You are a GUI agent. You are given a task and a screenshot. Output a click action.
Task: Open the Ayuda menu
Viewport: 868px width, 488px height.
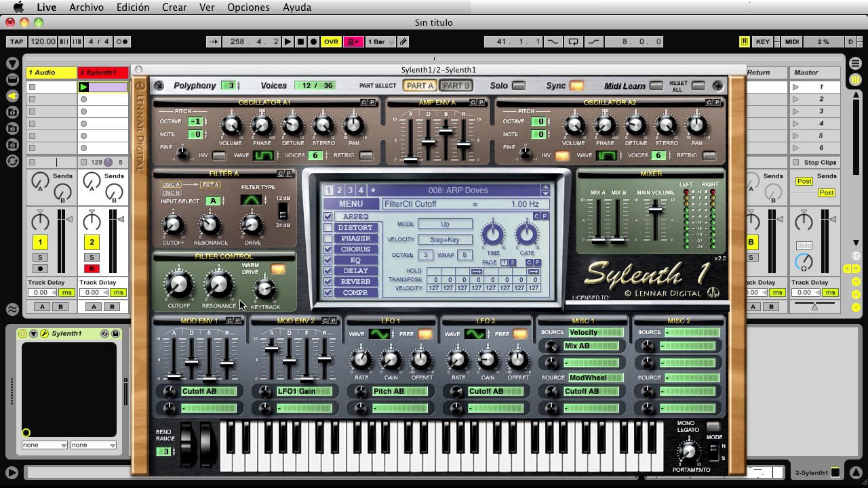click(x=297, y=7)
